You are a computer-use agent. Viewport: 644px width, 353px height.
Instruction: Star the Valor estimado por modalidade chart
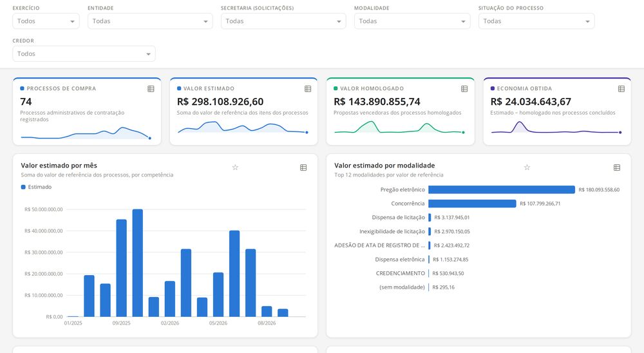click(527, 167)
